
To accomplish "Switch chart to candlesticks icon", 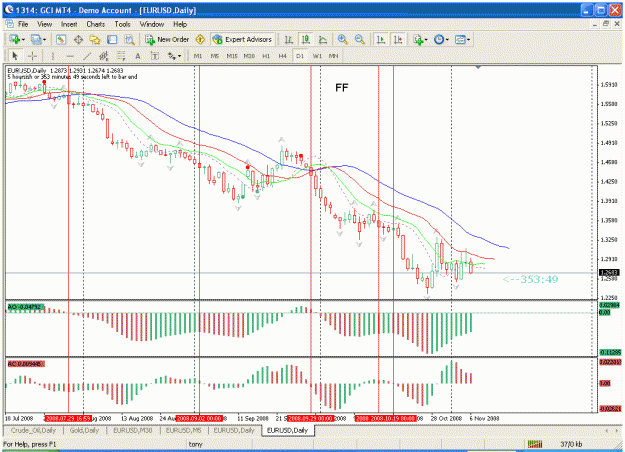I will [306, 39].
